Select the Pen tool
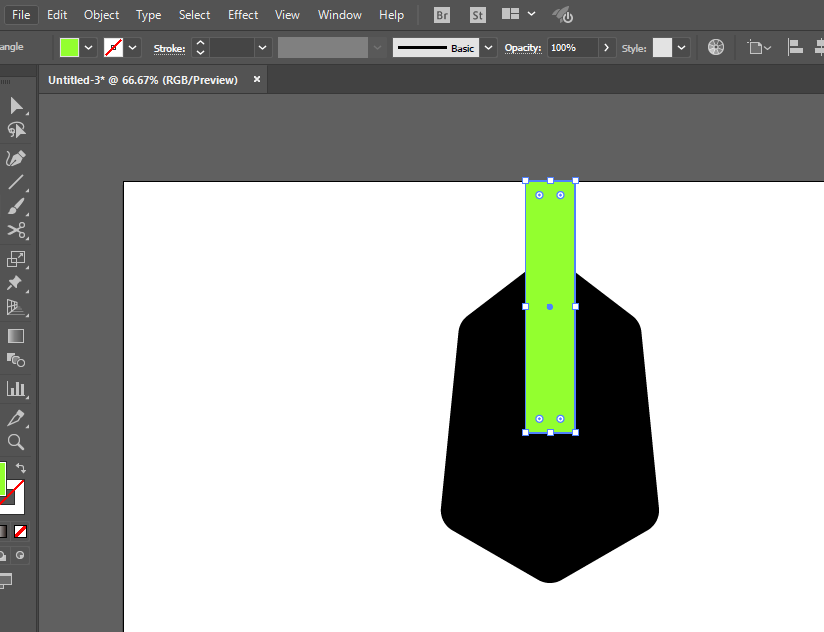824x632 pixels. tap(16, 158)
